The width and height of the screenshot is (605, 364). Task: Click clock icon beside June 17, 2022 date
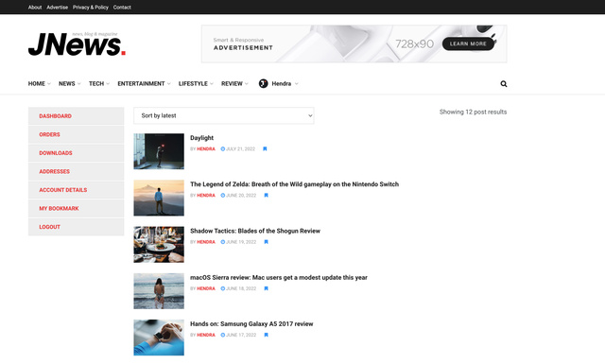click(x=223, y=335)
